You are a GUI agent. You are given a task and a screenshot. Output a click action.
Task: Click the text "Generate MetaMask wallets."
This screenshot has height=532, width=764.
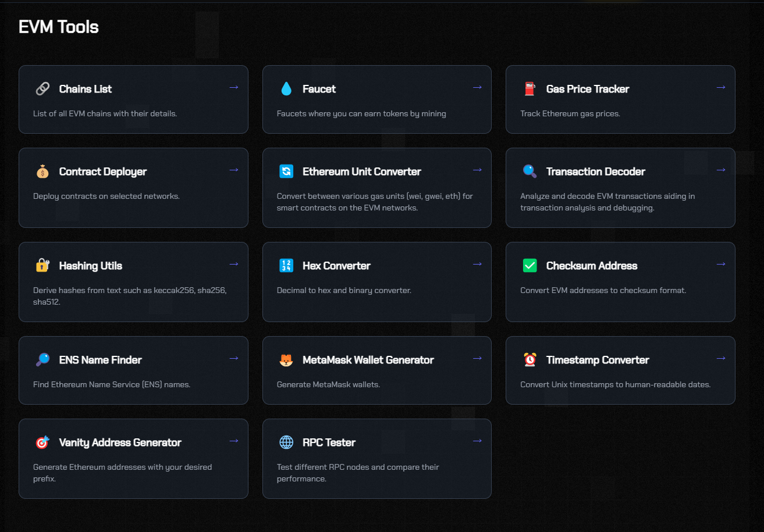pos(328,384)
